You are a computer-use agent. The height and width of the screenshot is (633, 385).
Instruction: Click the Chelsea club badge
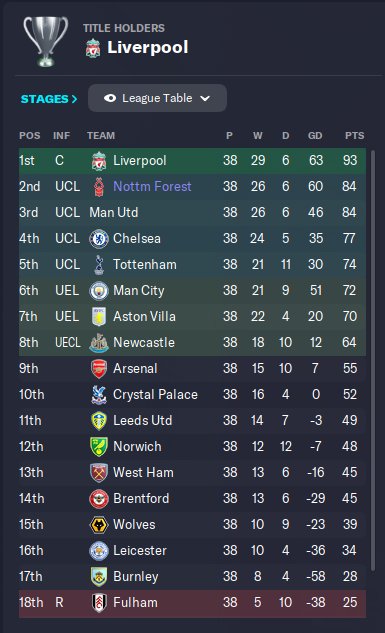pyautogui.click(x=99, y=239)
